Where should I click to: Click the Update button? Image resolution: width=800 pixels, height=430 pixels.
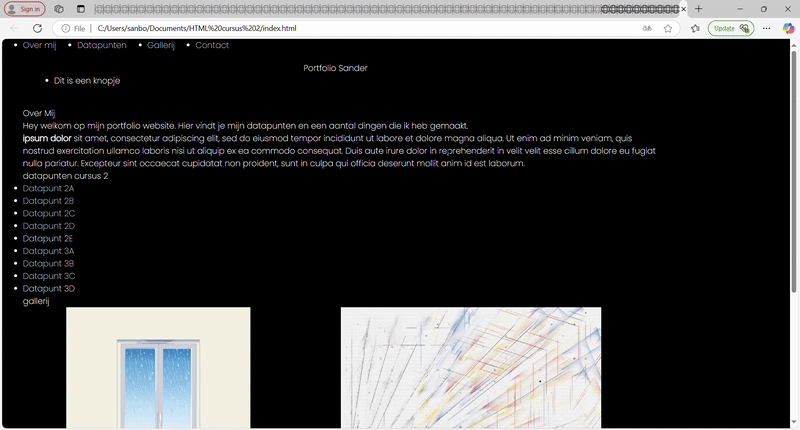coord(730,28)
